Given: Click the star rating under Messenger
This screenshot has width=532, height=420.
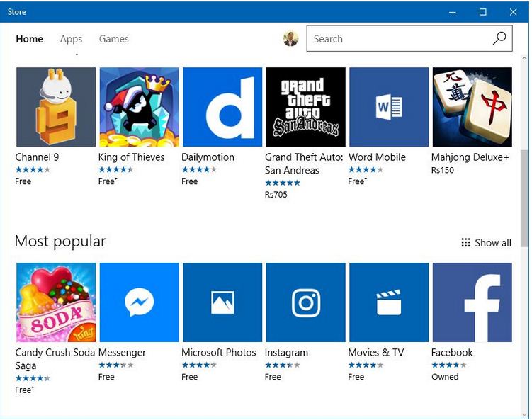Looking at the screenshot, I should pos(115,365).
